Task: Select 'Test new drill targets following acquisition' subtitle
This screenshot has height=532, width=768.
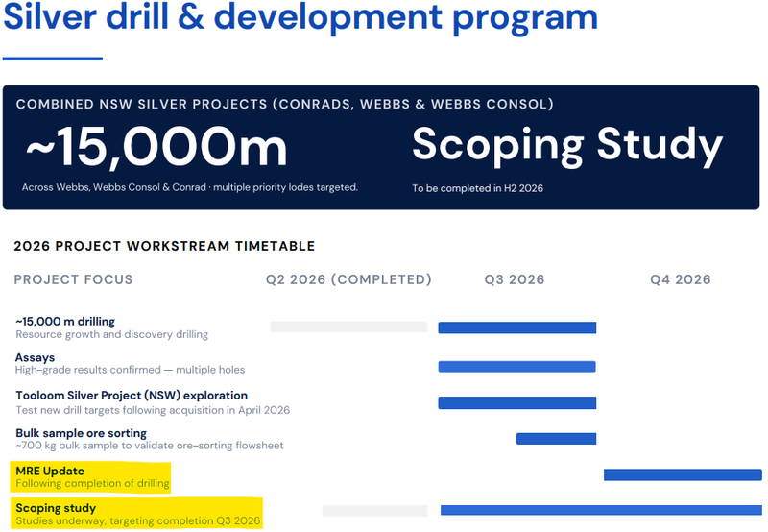Action: 153,410
